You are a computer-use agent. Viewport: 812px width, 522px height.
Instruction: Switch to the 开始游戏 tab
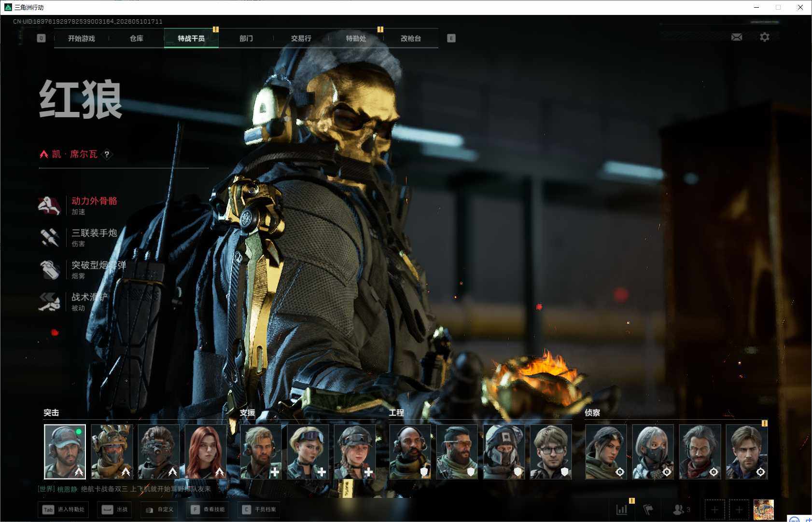click(82, 39)
